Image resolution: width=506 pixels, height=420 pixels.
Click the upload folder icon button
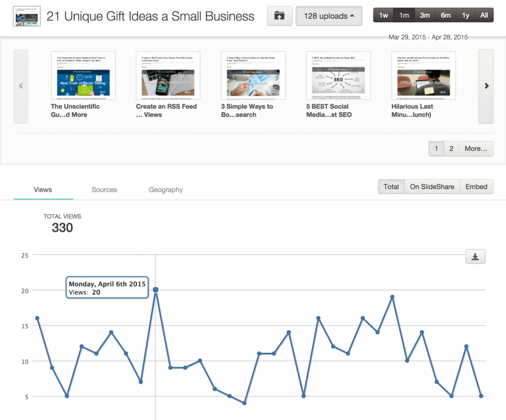279,16
